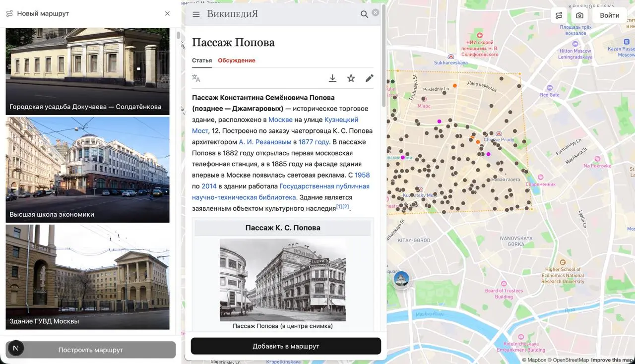Click the camera icon on map
The width and height of the screenshot is (635, 364).
coord(579,15)
